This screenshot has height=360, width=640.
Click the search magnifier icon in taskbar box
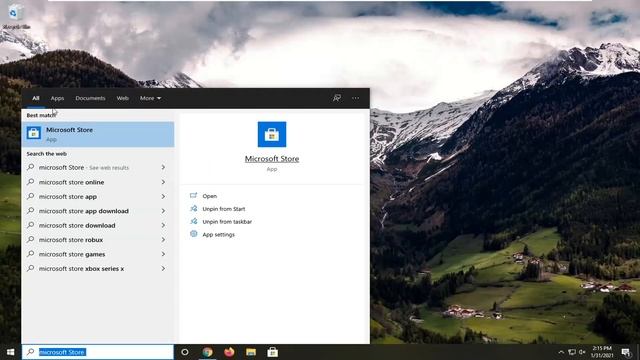[31, 352]
